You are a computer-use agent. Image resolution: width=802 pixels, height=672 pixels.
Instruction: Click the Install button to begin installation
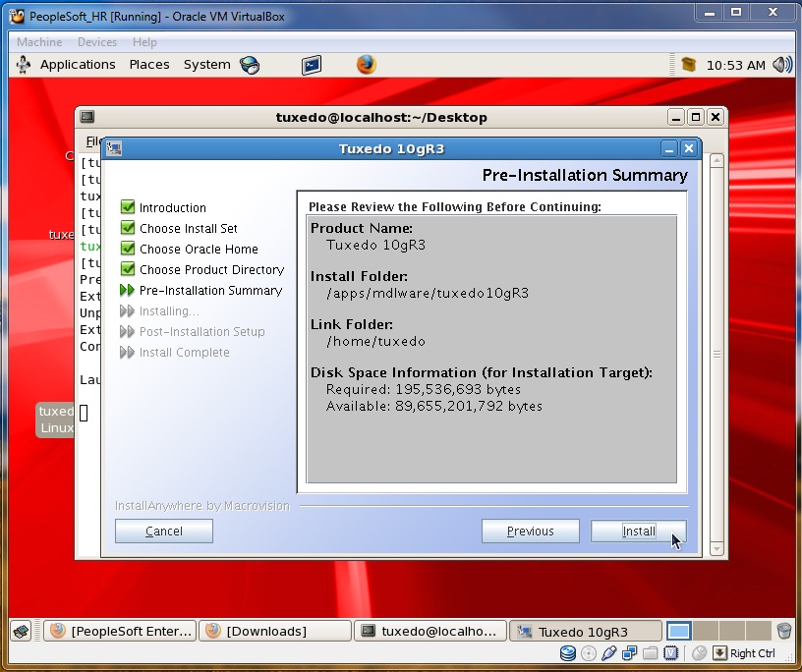tap(639, 531)
